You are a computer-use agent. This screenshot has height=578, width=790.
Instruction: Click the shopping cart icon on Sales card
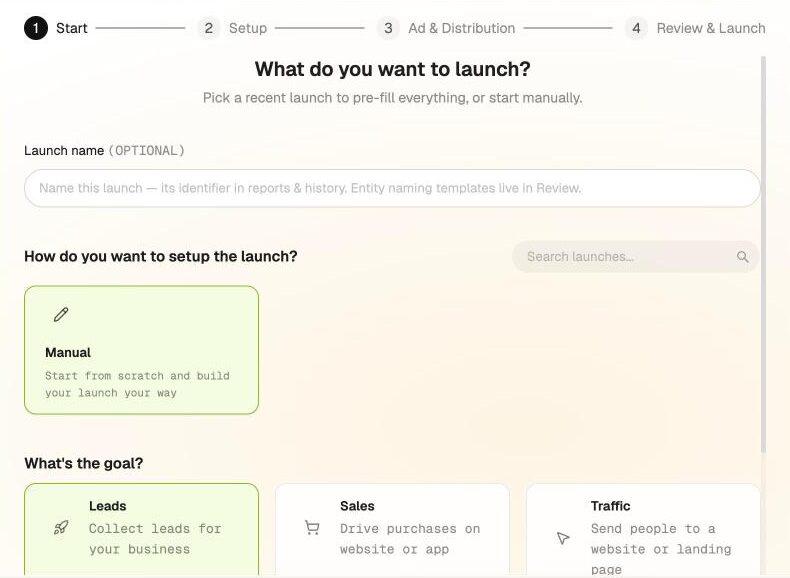click(x=312, y=528)
